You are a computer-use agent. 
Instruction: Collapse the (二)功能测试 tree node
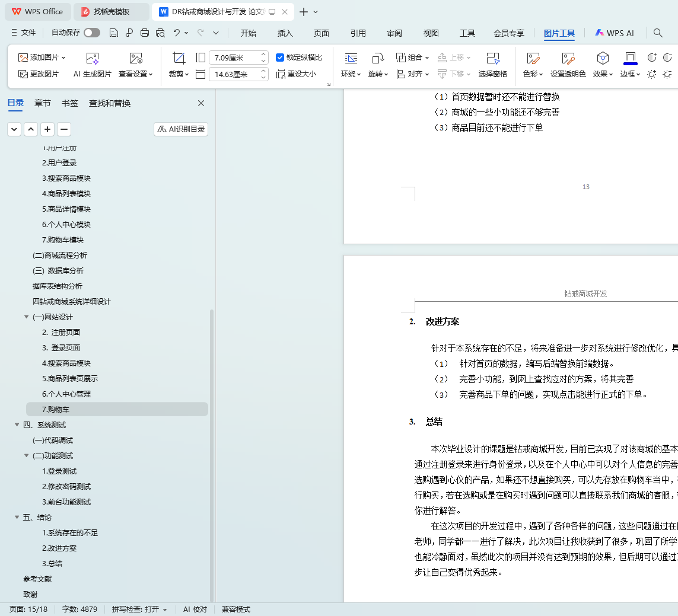pyautogui.click(x=27, y=456)
